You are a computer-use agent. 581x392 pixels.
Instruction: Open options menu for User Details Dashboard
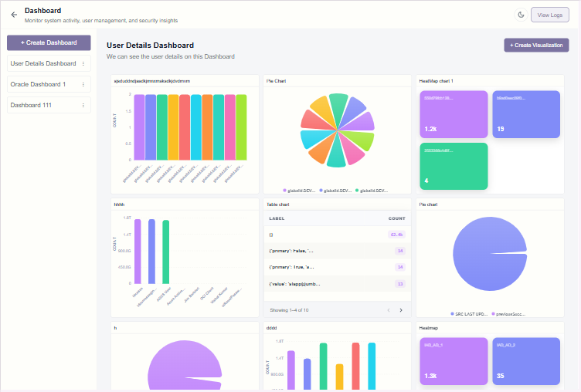(x=83, y=63)
